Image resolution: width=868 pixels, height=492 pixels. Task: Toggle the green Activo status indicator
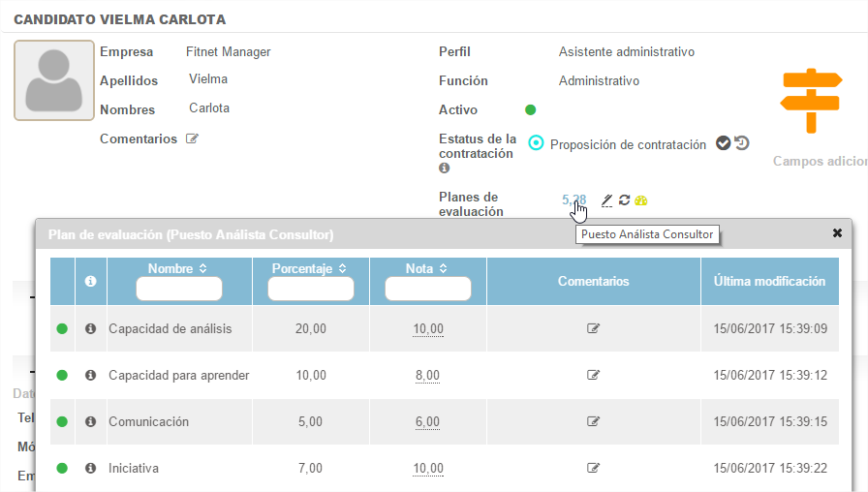point(530,109)
